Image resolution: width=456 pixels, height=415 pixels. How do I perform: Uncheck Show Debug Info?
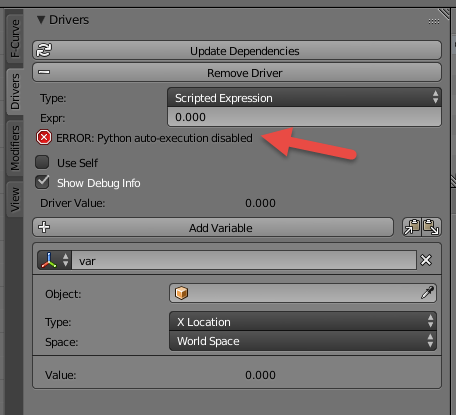42,182
